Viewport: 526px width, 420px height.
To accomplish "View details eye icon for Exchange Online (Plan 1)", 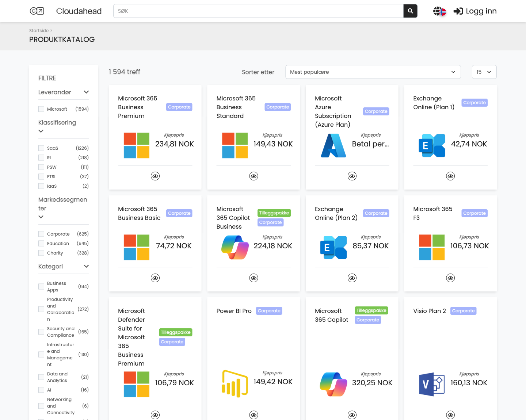I will [x=450, y=176].
